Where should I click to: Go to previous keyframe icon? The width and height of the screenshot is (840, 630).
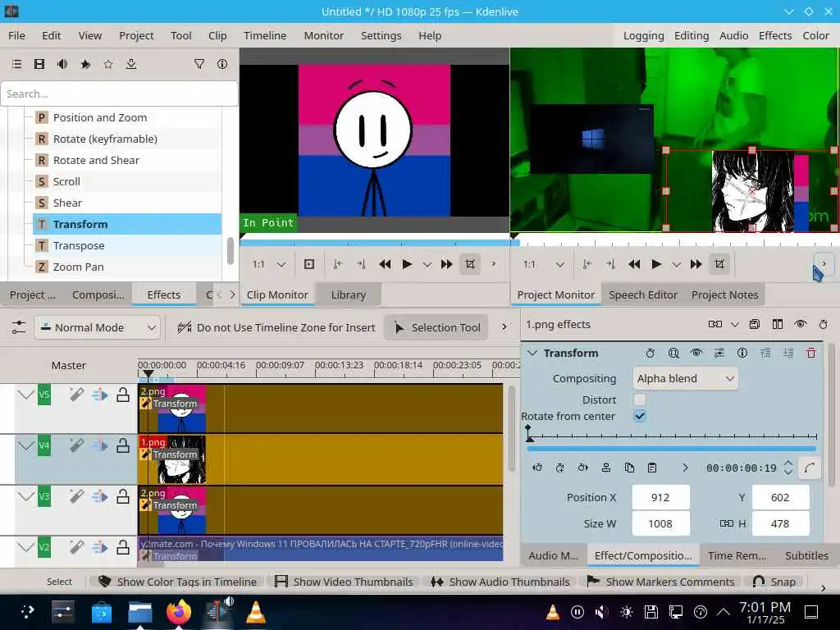click(536, 468)
